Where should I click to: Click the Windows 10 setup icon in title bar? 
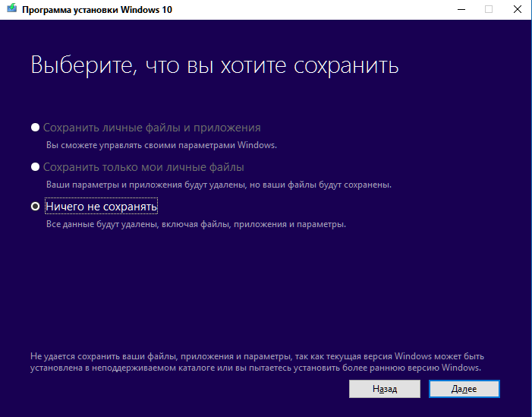12,8
